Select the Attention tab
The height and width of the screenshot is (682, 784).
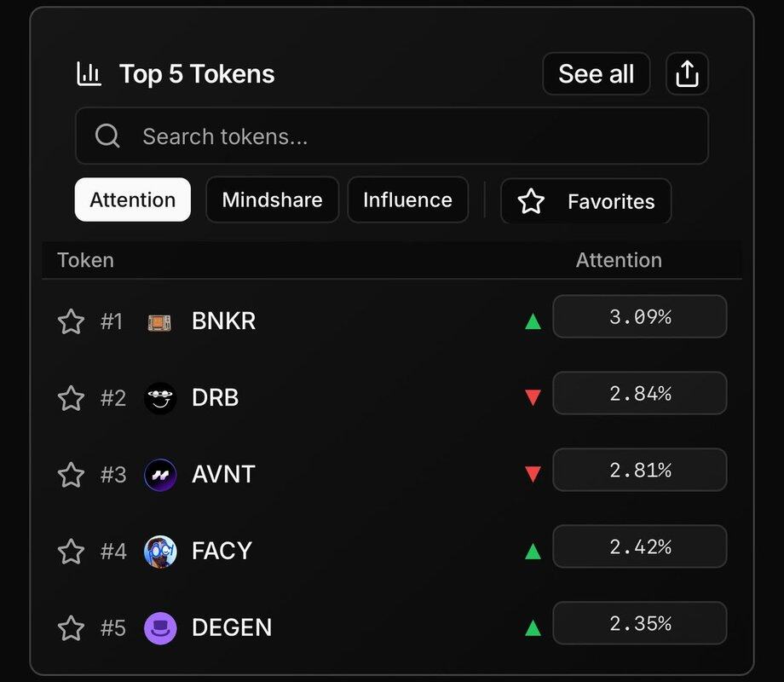tap(133, 199)
